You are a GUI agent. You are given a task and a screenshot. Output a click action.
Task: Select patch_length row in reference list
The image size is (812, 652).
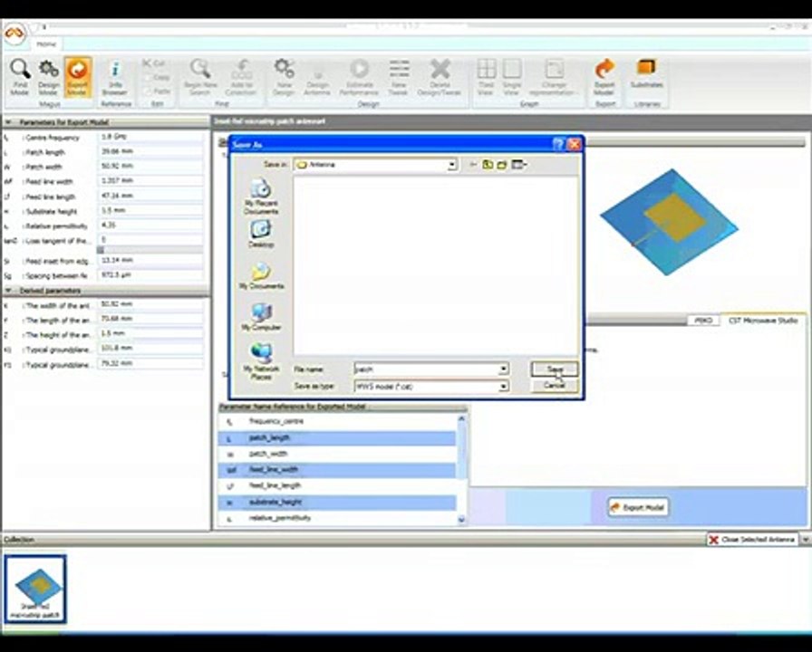(337, 438)
